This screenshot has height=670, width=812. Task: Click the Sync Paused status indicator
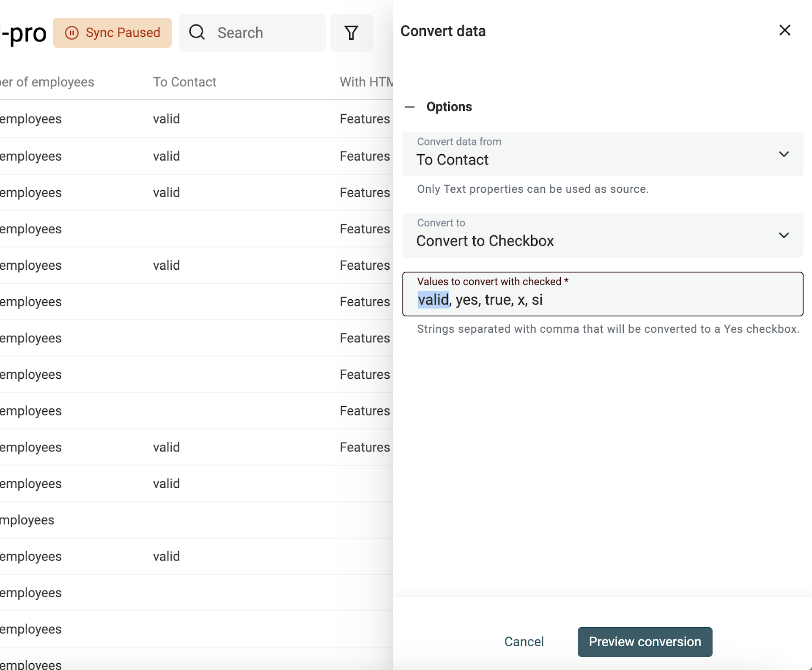point(112,33)
